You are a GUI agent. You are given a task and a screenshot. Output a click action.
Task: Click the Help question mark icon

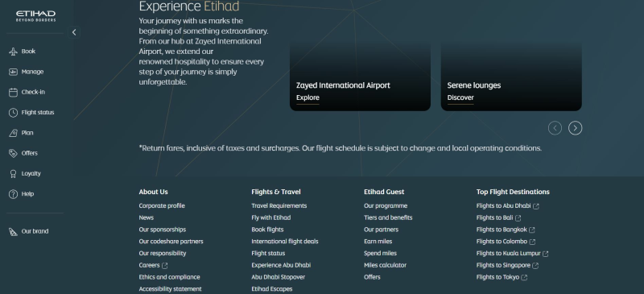13,194
